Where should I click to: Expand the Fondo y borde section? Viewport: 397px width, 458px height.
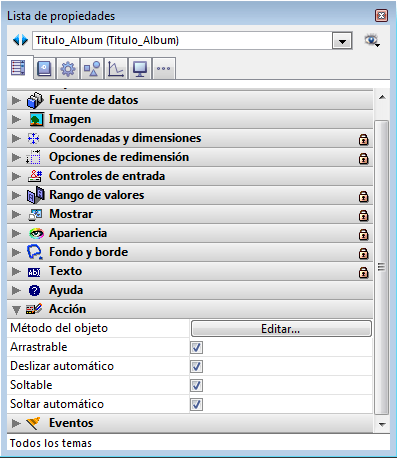16,252
